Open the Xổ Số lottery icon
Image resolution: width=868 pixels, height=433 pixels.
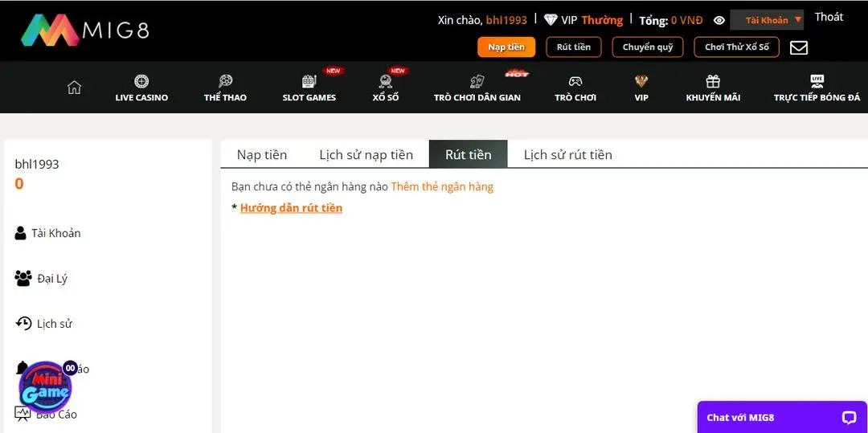pyautogui.click(x=385, y=82)
